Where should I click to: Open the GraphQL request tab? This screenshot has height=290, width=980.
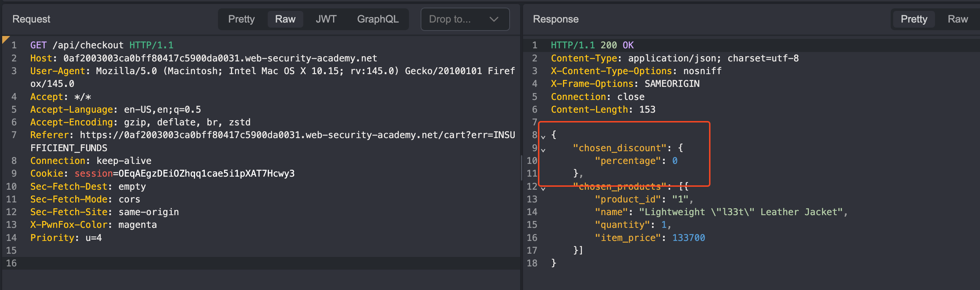point(377,19)
